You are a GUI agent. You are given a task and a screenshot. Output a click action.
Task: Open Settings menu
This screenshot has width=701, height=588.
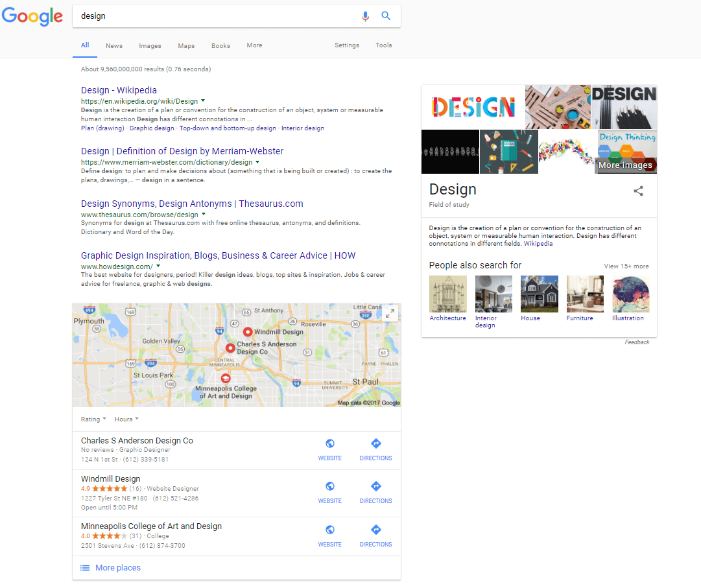[347, 45]
